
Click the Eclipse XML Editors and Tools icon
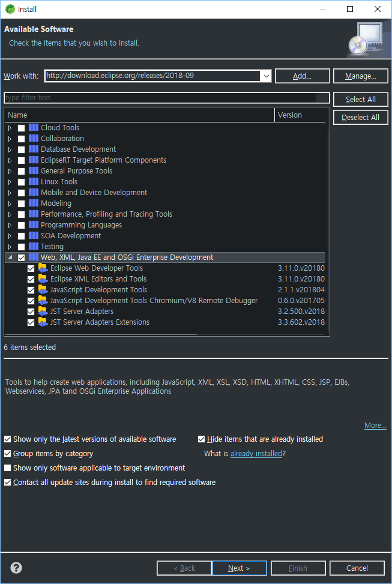[x=43, y=279]
